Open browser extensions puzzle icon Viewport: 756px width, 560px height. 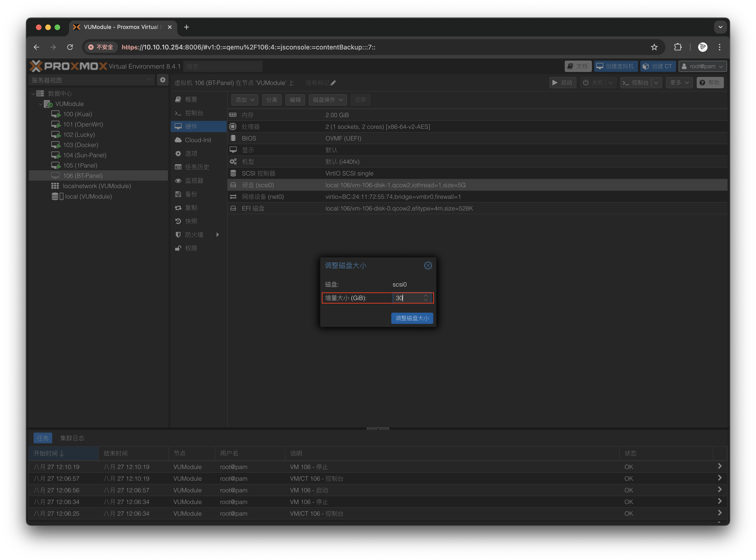(678, 47)
